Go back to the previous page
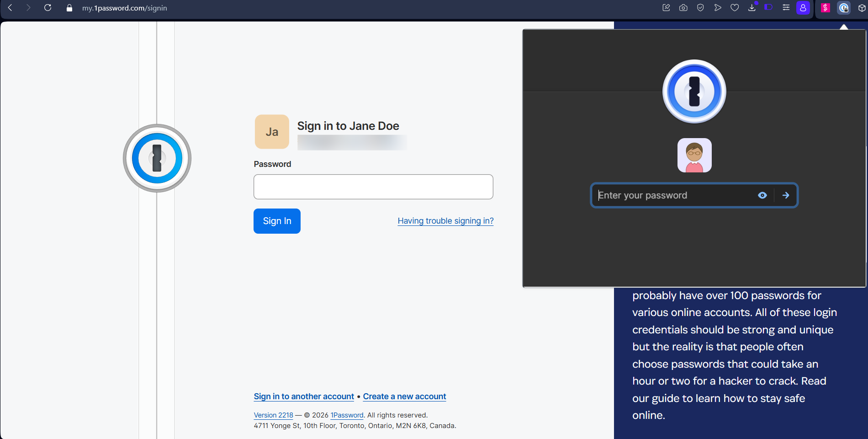The height and width of the screenshot is (439, 868). pos(10,8)
